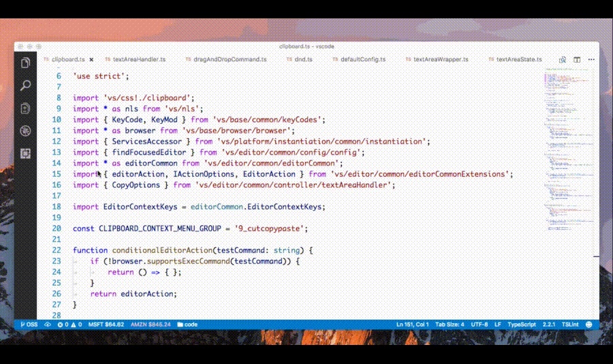613x364 pixels.
Task: Click Ln 151, Col 1 position indicator
Action: point(413,325)
